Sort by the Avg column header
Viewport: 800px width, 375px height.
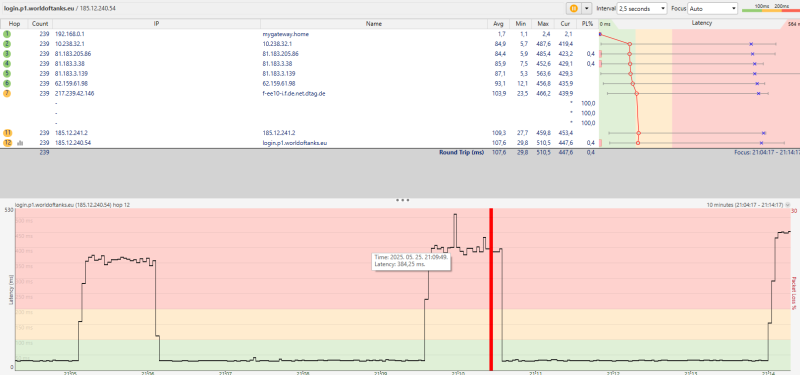498,23
